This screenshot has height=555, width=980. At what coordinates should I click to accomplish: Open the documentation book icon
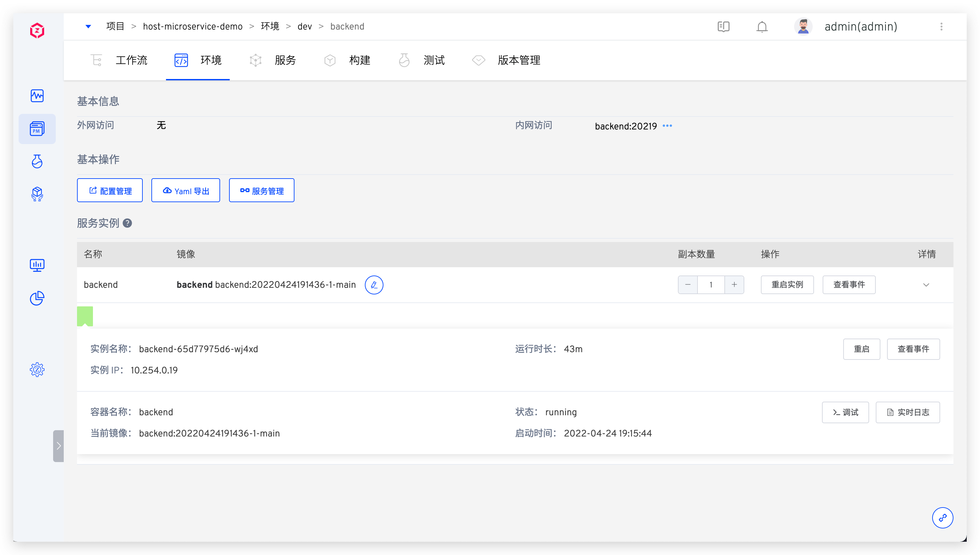tap(723, 27)
